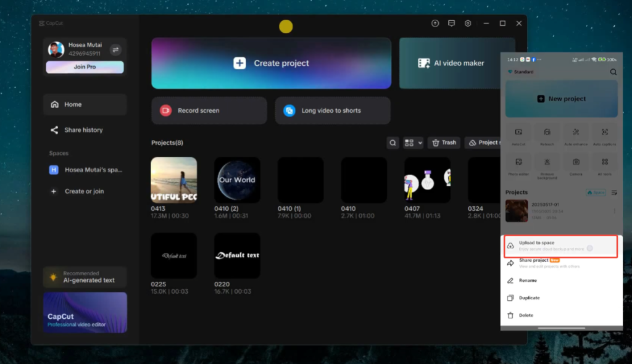Click Hosea Mutai's profile avatar
Image resolution: width=632 pixels, height=364 pixels.
pos(56,49)
